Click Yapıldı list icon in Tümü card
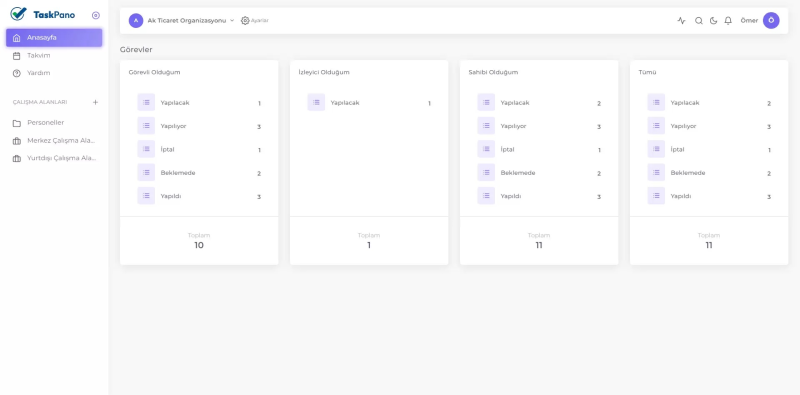Screen dimensions: 800x395 tap(656, 196)
